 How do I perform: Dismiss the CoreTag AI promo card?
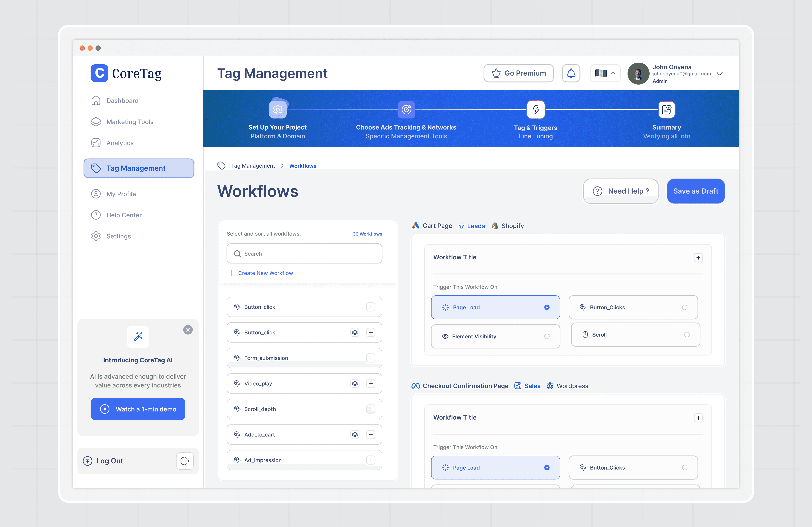tap(188, 330)
